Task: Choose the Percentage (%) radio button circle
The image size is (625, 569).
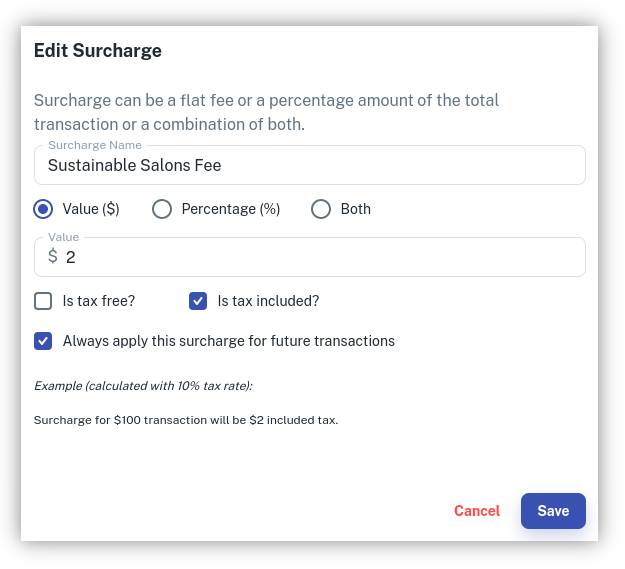Action: pos(162,209)
